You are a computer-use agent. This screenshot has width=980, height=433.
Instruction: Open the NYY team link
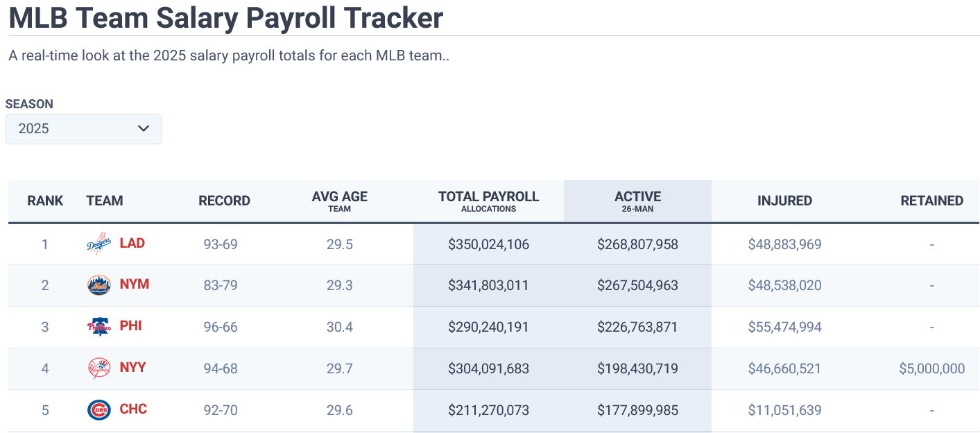pos(132,368)
